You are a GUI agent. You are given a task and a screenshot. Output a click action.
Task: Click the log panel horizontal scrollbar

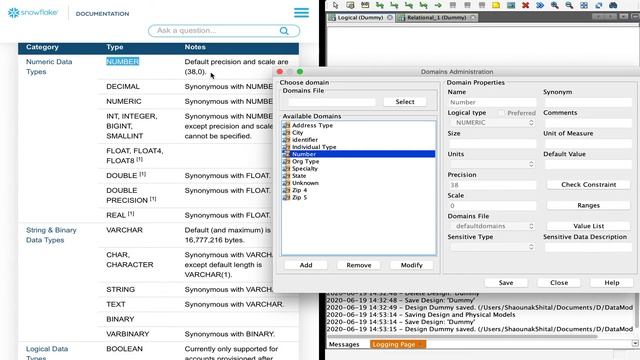[461, 336]
